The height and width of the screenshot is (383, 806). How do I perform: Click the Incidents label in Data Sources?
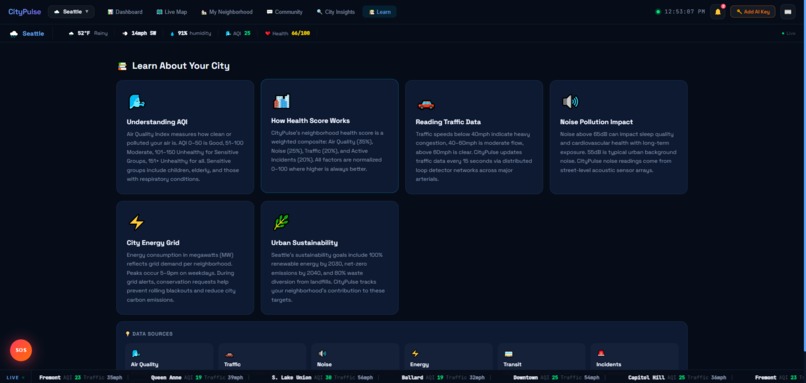pos(609,364)
